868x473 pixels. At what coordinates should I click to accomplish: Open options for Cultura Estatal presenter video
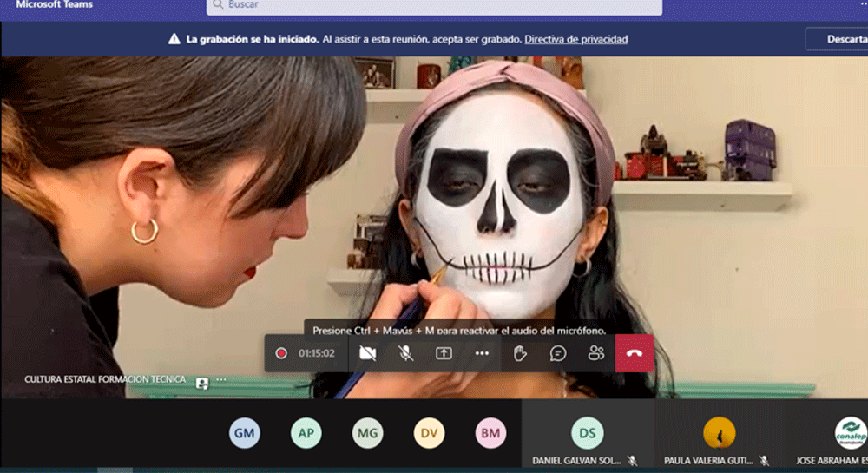[221, 380]
